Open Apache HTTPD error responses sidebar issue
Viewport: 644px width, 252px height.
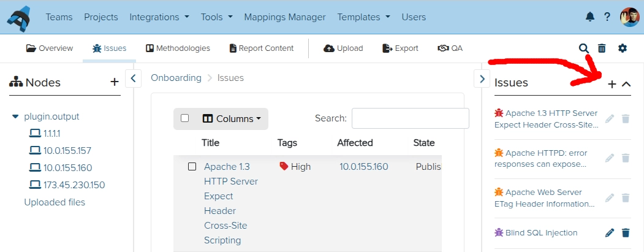[541, 158]
